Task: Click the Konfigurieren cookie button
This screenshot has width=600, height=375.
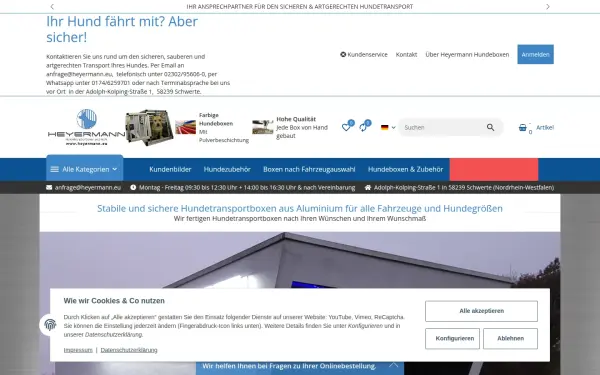Action: pyautogui.click(x=452, y=338)
